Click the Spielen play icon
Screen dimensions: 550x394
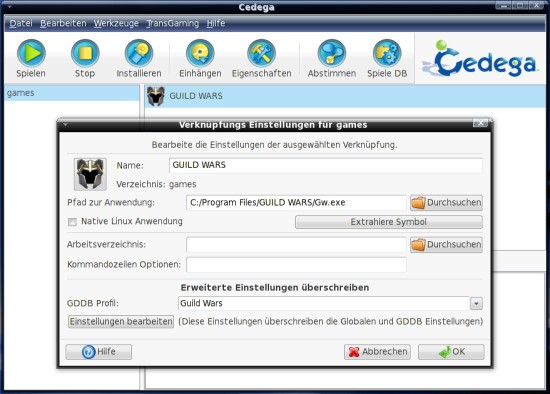[31, 53]
